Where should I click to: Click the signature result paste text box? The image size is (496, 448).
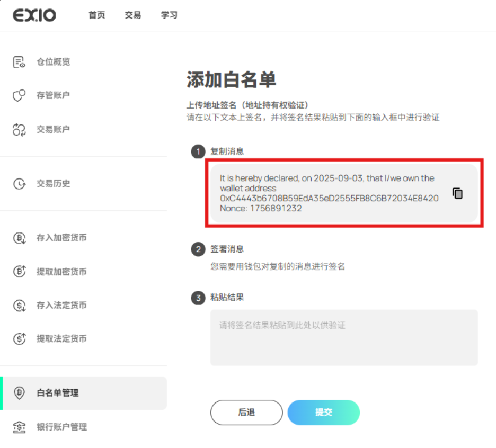pos(344,337)
